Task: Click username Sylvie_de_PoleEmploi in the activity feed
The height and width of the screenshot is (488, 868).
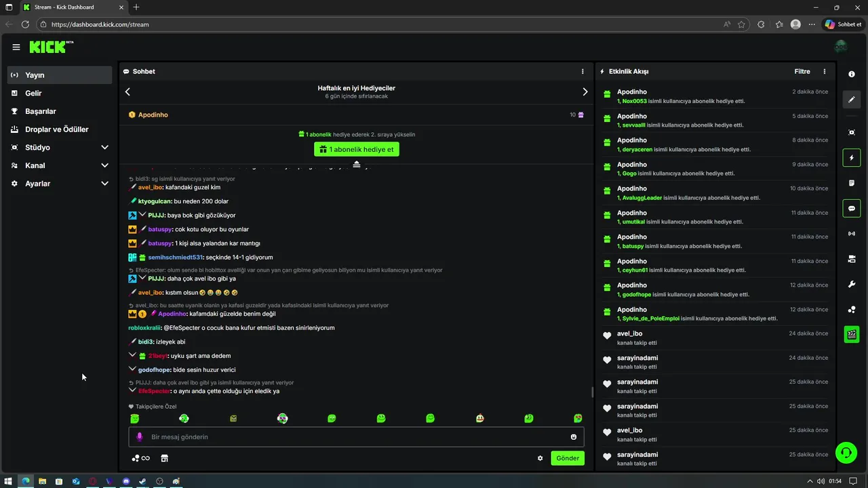Action: pyautogui.click(x=651, y=319)
